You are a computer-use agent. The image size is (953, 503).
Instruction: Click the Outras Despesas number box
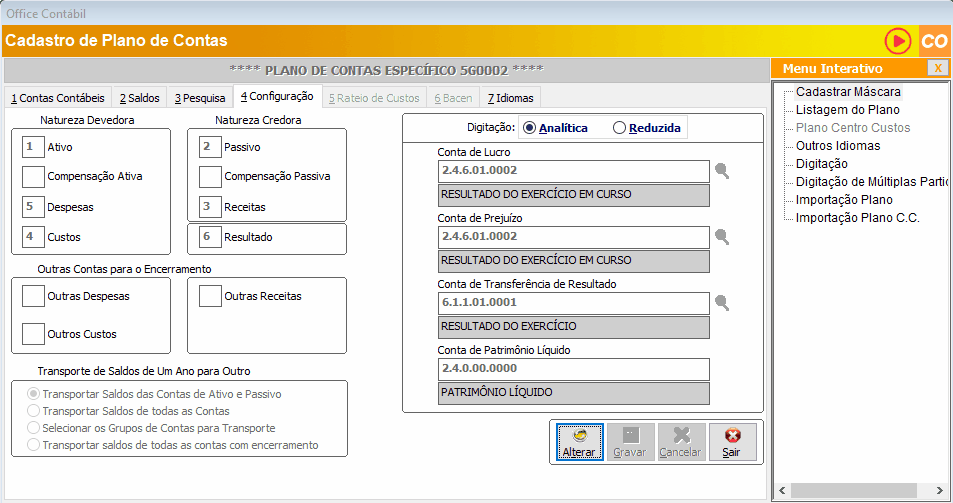click(x=33, y=296)
